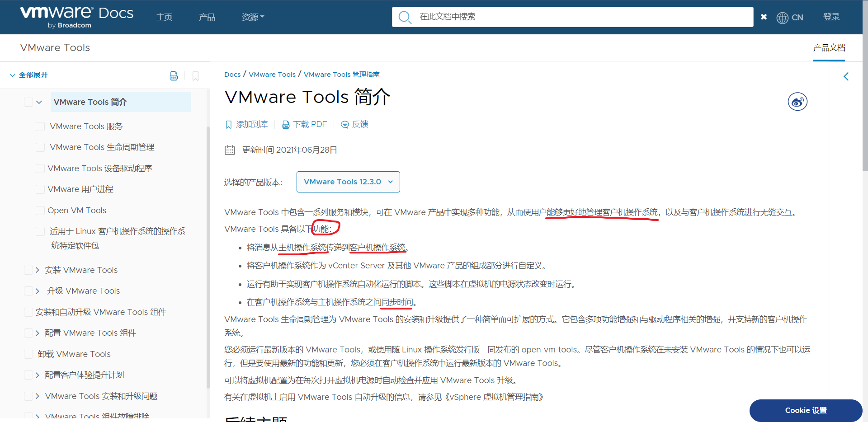Click the 下载 PDF printer icon
This screenshot has width=868, height=422.
tap(286, 125)
